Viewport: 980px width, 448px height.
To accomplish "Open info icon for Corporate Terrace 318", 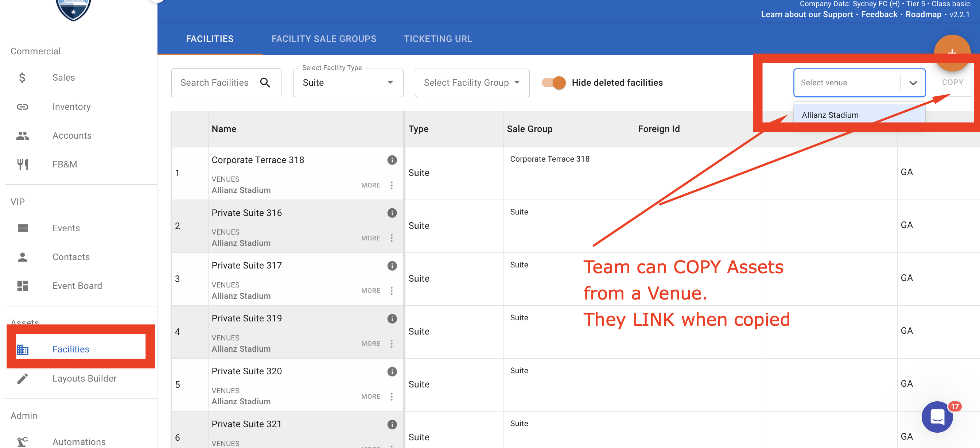I will 392,160.
